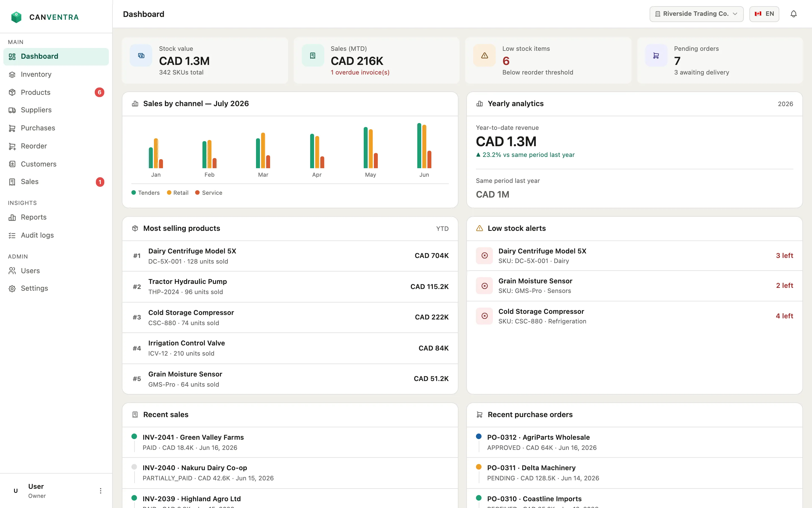Click the Canventra cube logo
The width and height of the screenshot is (812, 508).
tap(16, 17)
